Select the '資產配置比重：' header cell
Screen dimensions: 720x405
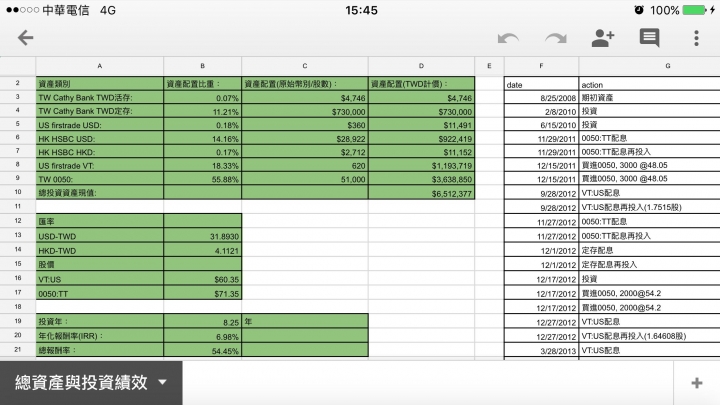pos(202,84)
